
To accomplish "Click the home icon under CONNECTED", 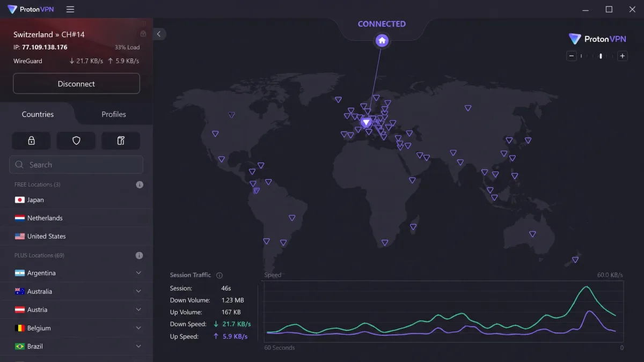I will click(x=382, y=40).
